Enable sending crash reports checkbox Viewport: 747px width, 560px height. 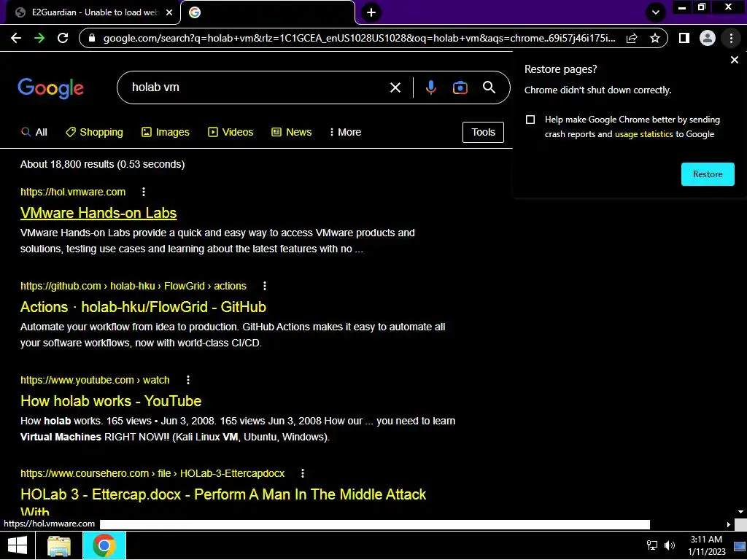click(x=530, y=120)
